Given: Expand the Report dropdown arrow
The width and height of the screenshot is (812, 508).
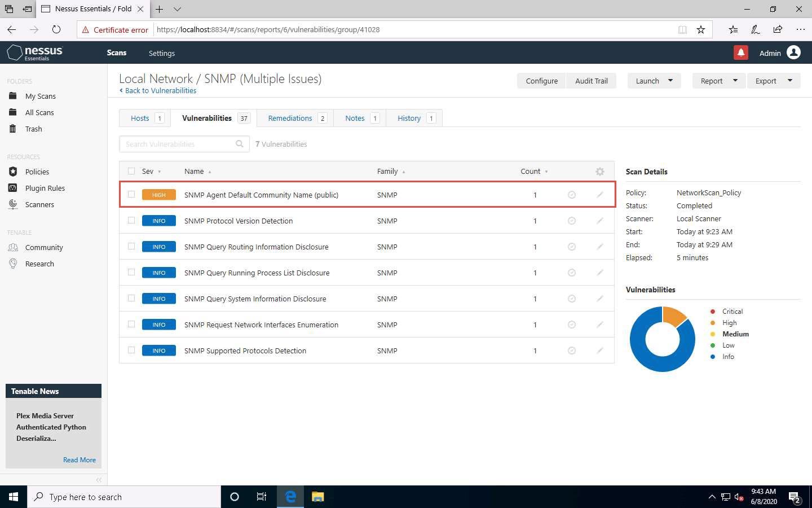Looking at the screenshot, I should [735, 81].
